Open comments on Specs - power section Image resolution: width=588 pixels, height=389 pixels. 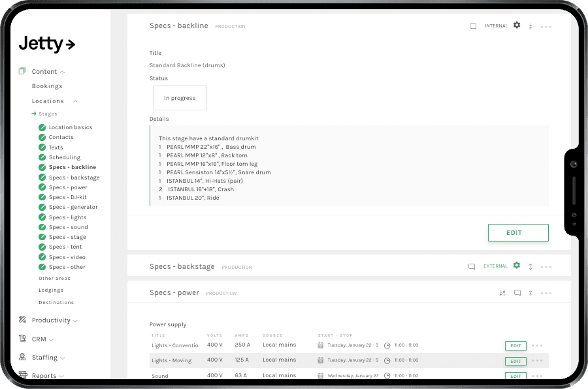(517, 293)
